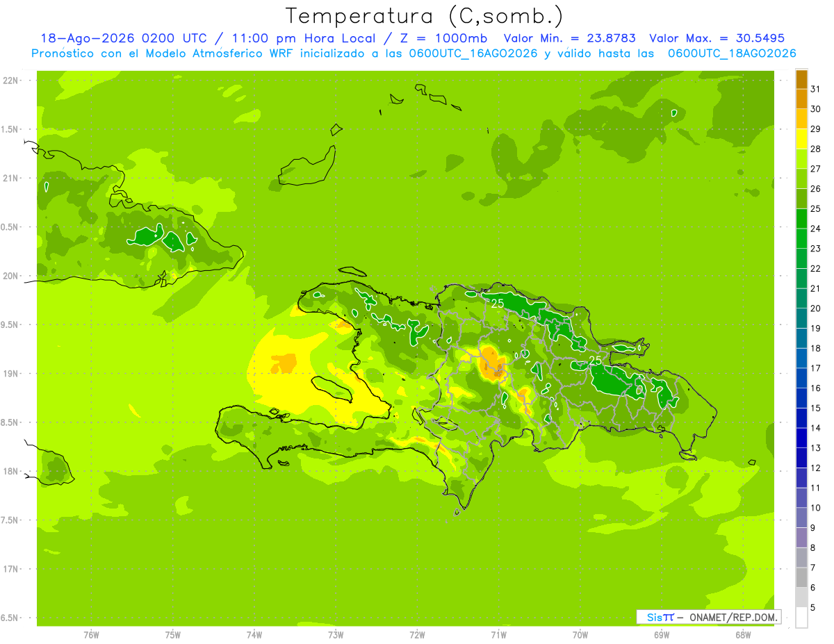The height and width of the screenshot is (644, 834).
Task: Click the legend value "31"
Action: [815, 89]
